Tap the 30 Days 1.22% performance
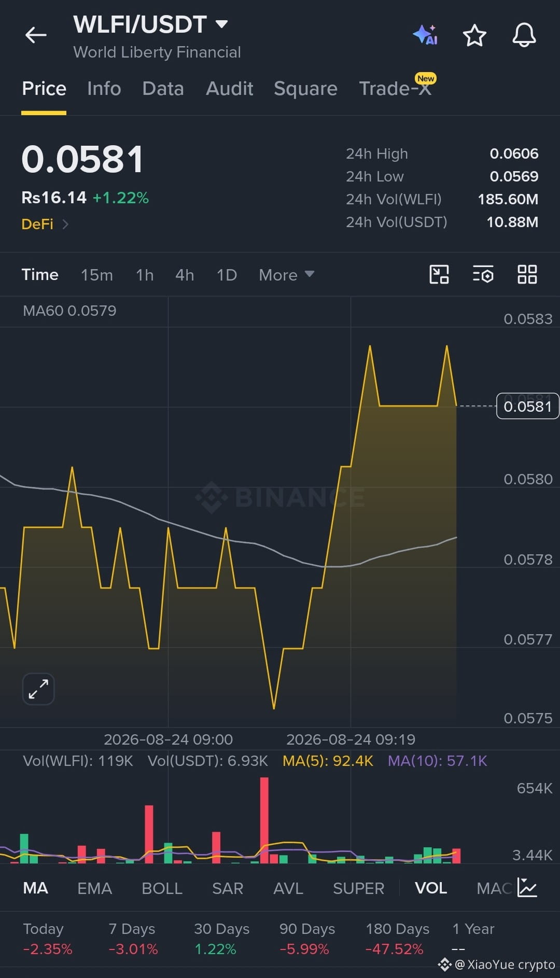Screen dimensions: 560x978 222,939
